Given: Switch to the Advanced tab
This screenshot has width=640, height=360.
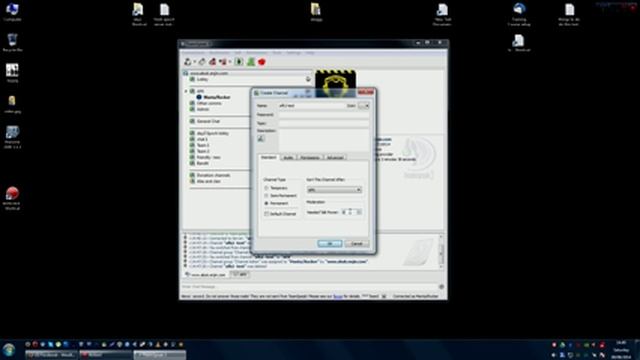Looking at the screenshot, I should tap(335, 158).
